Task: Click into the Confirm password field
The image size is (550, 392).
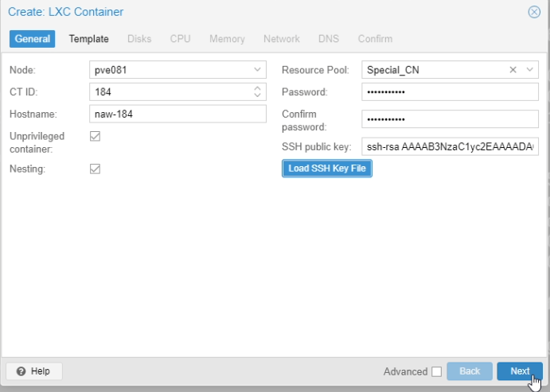Action: click(450, 119)
